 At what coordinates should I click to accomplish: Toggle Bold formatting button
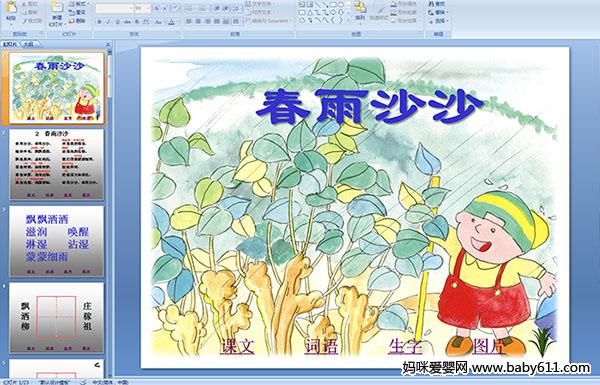99,22
